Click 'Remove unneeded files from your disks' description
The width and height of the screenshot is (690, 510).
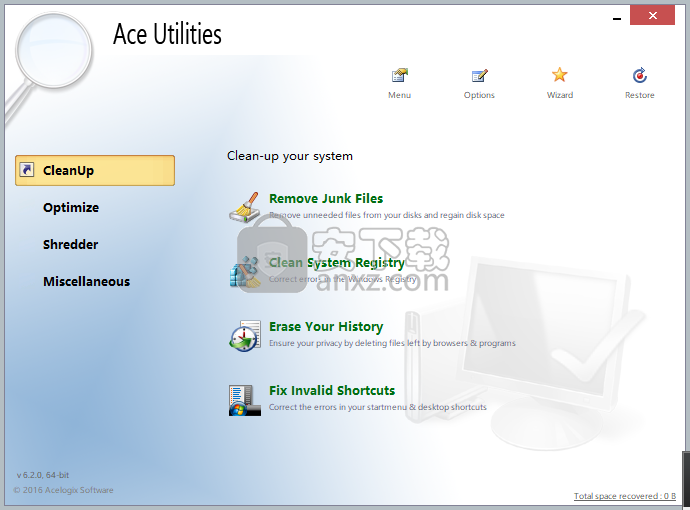click(387, 215)
